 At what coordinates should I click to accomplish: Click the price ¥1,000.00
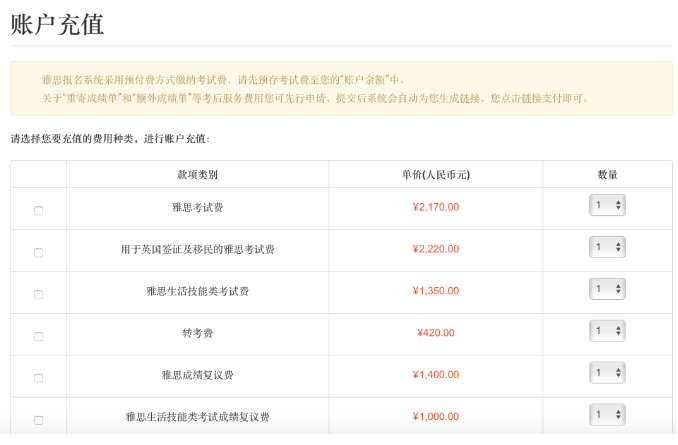[436, 417]
